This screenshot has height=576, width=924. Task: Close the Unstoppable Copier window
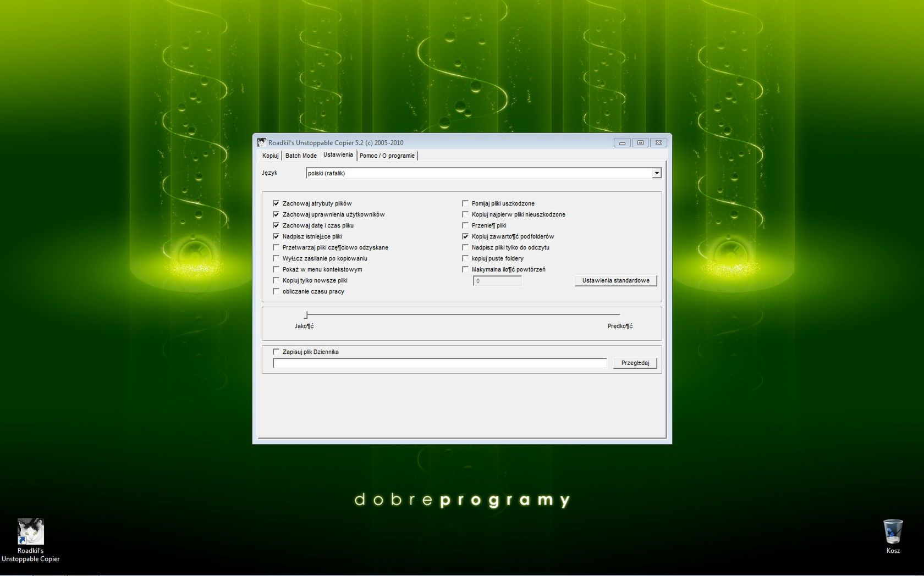pos(659,142)
